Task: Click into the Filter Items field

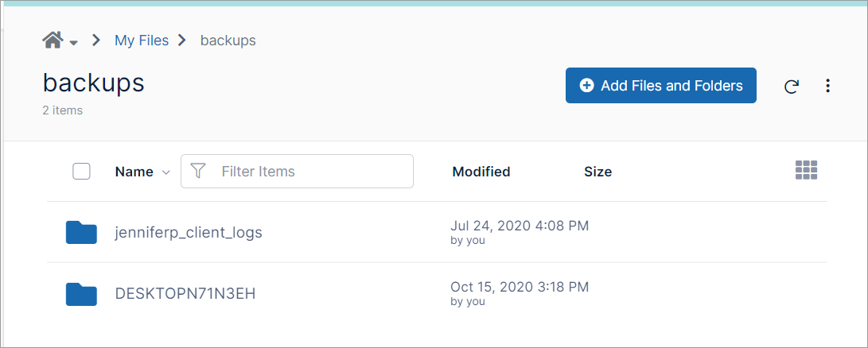Action: click(310, 172)
